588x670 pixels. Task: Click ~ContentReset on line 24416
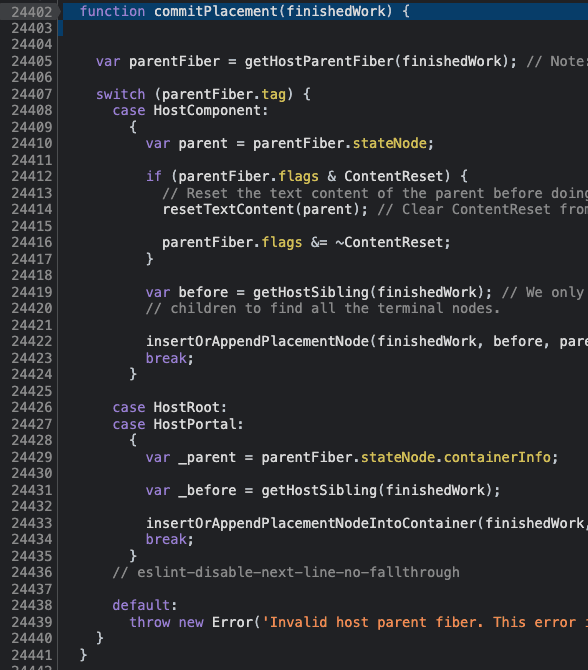pyautogui.click(x=389, y=242)
